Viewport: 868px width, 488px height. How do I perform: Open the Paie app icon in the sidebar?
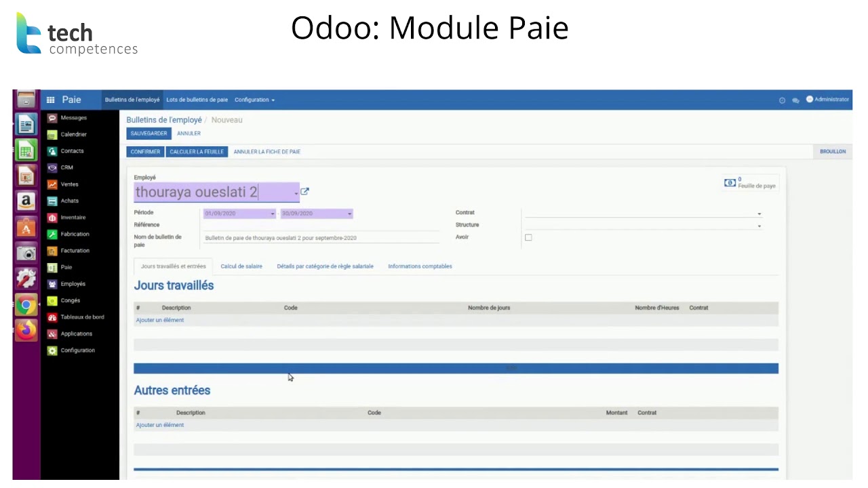[52, 267]
